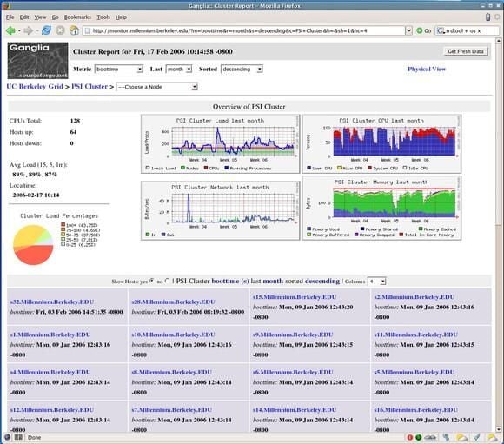Open the PSI Cluster Network graph
Image resolution: width=504 pixels, height=444 pixels.
click(x=220, y=210)
